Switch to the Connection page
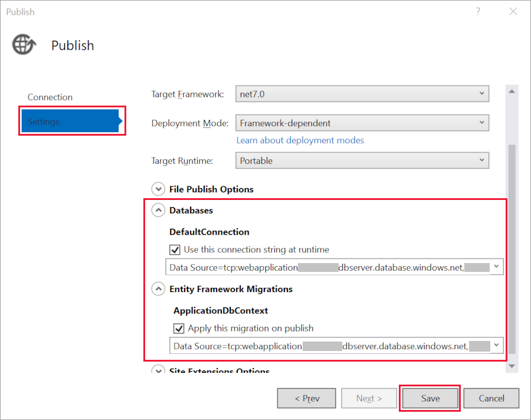531x420 pixels. [50, 97]
